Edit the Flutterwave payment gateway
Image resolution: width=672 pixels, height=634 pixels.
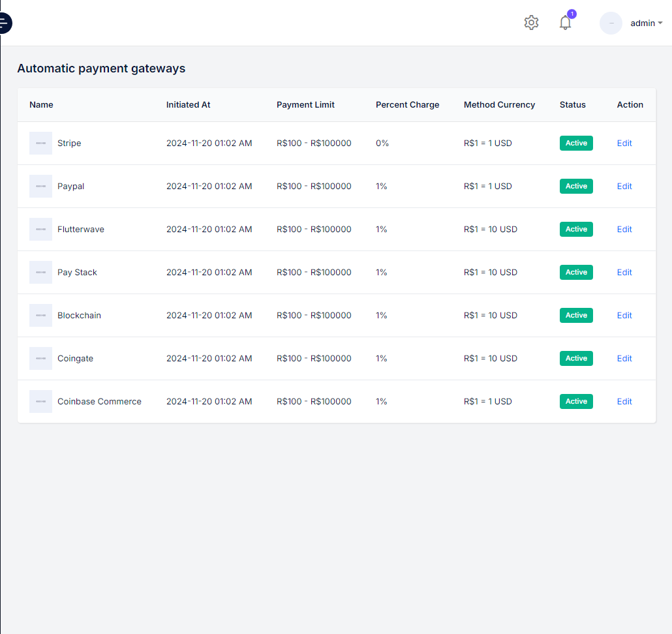click(624, 230)
